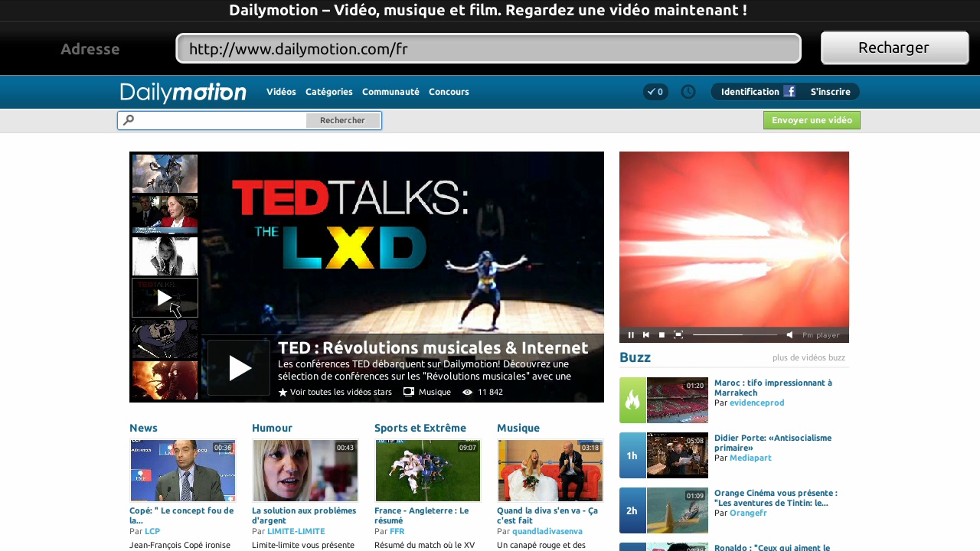Click the Identification login link
Image resolution: width=980 pixels, height=551 pixels.
[x=750, y=92]
